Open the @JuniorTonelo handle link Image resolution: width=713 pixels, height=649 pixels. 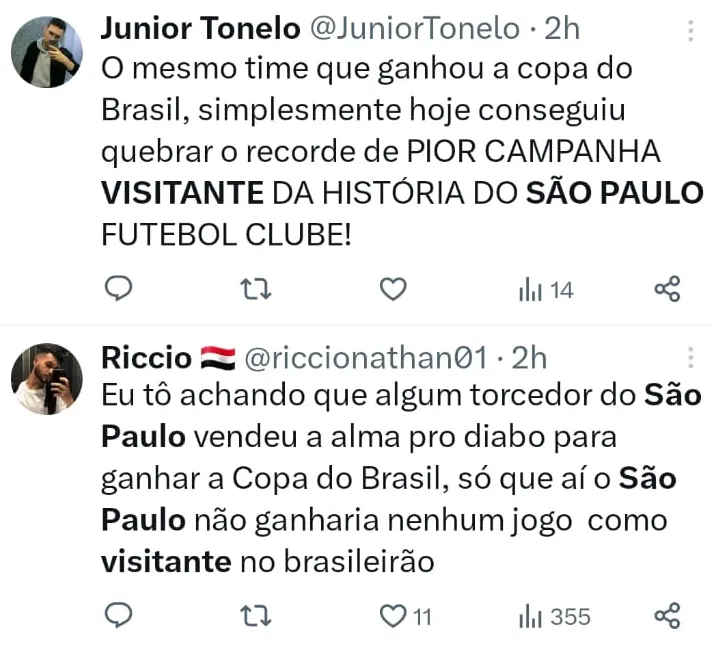[414, 29]
